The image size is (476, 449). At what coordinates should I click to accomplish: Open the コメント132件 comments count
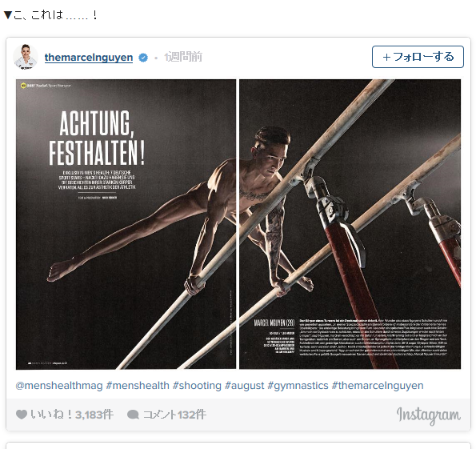(x=174, y=415)
